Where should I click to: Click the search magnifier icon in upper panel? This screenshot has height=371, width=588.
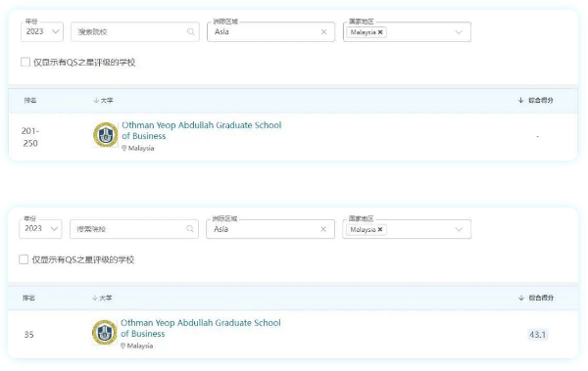click(x=191, y=32)
